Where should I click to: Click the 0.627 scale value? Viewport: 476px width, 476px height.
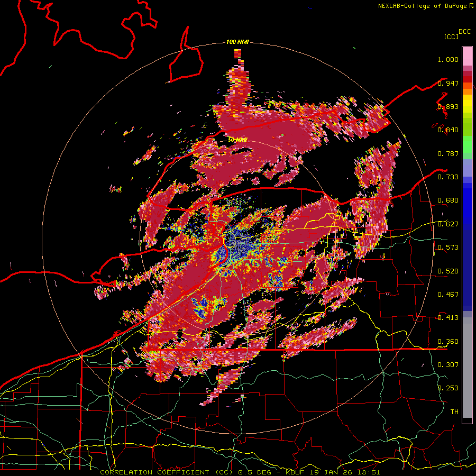click(448, 224)
